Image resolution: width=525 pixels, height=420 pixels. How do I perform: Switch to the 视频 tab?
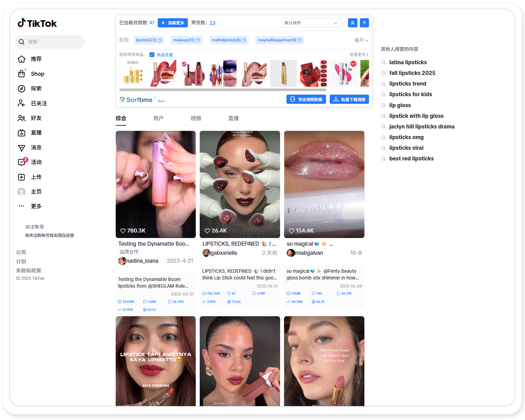[196, 118]
